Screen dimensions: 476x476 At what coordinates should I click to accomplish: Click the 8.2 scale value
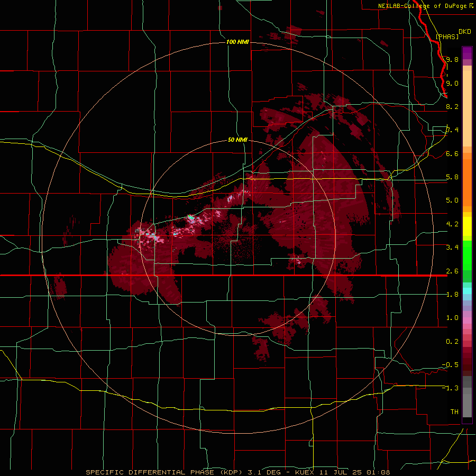click(x=452, y=106)
